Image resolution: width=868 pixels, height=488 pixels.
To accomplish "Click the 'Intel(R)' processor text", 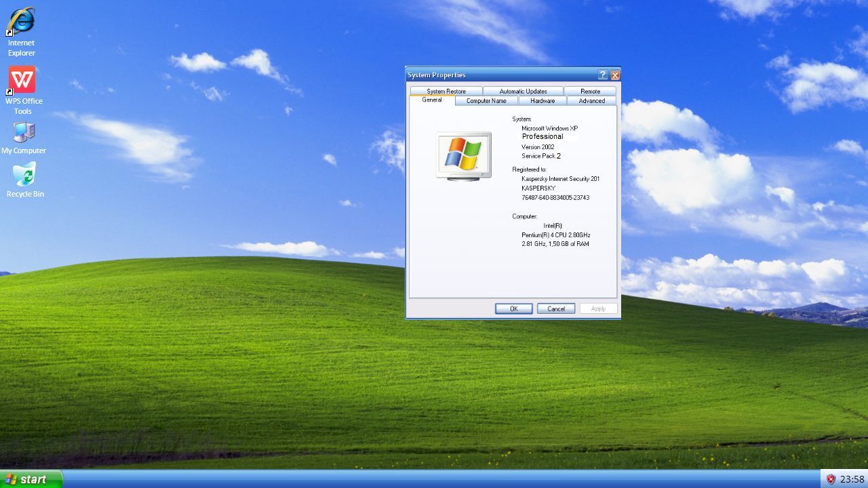I will coord(553,226).
